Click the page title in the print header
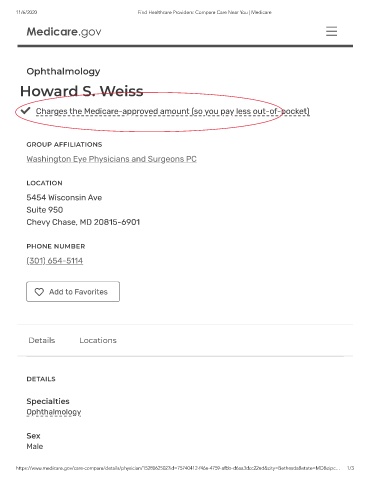Image resolution: width=370 pixels, height=480 pixels. 205,12
